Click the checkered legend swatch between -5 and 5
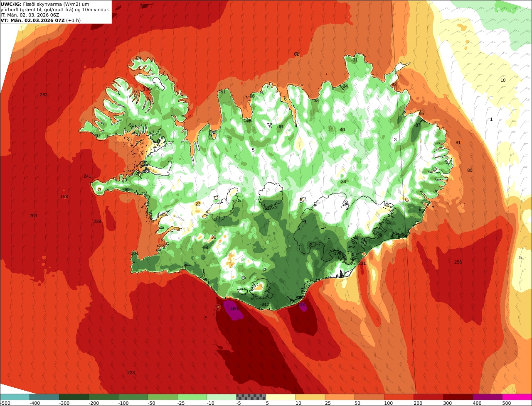The width and height of the screenshot is (532, 406). 251,397
